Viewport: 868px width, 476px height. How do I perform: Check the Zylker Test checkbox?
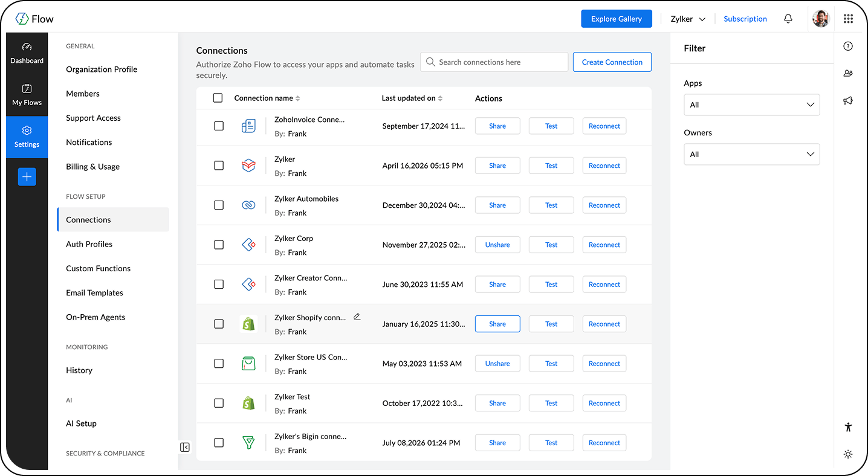(219, 403)
